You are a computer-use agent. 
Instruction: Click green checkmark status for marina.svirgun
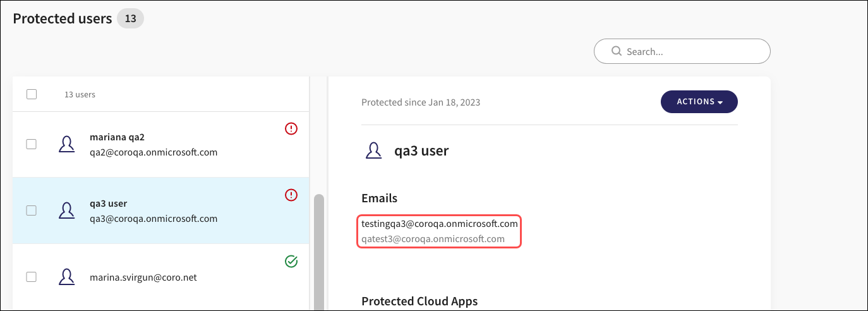click(291, 261)
